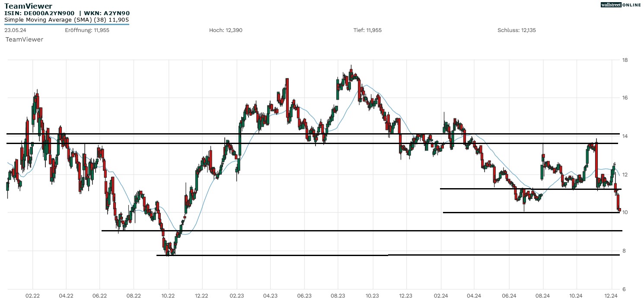Click the x-axis label 08.22
The width and height of the screenshot is (644, 298).
[134, 296]
